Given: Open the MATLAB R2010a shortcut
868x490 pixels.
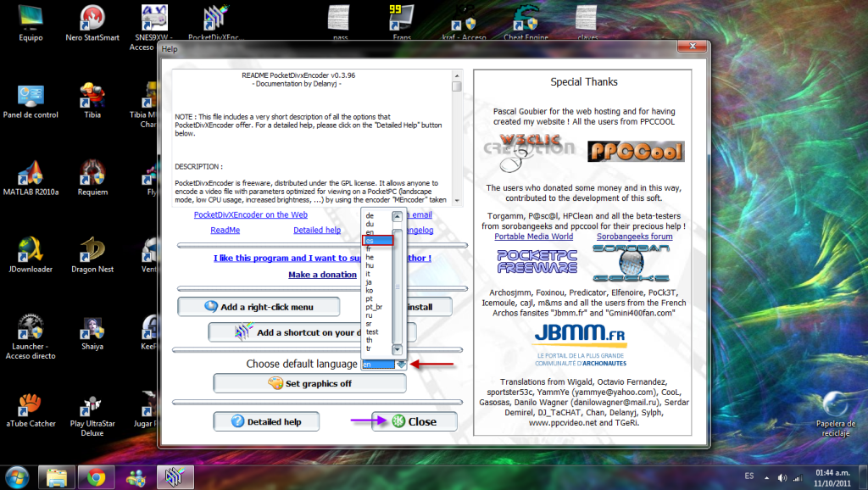Looking at the screenshot, I should (x=31, y=178).
